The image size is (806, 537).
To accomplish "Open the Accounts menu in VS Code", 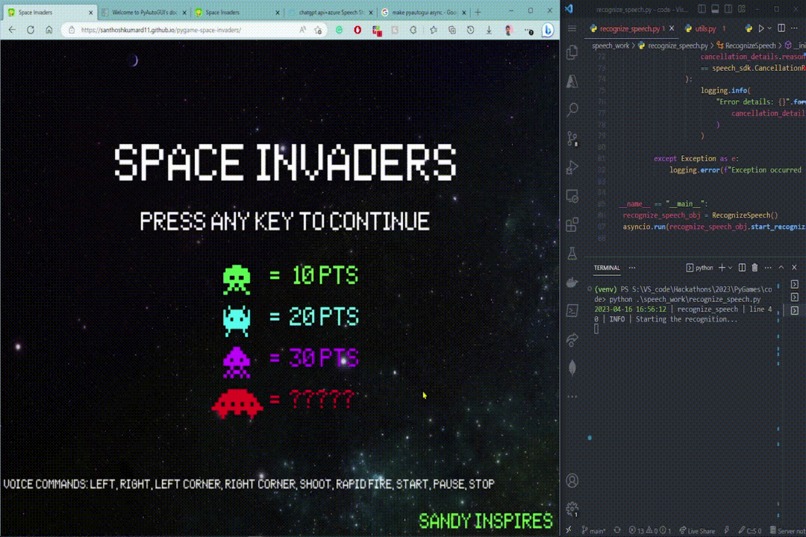I will 572,480.
